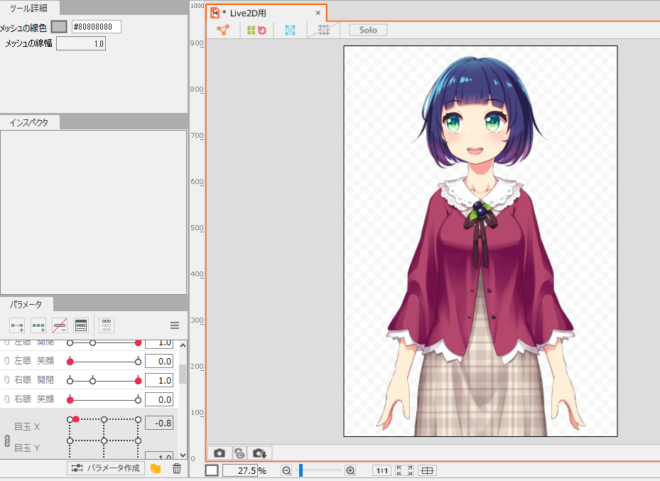Click the メッシュの線色 color swatch
The height and width of the screenshot is (481, 660).
click(x=59, y=26)
